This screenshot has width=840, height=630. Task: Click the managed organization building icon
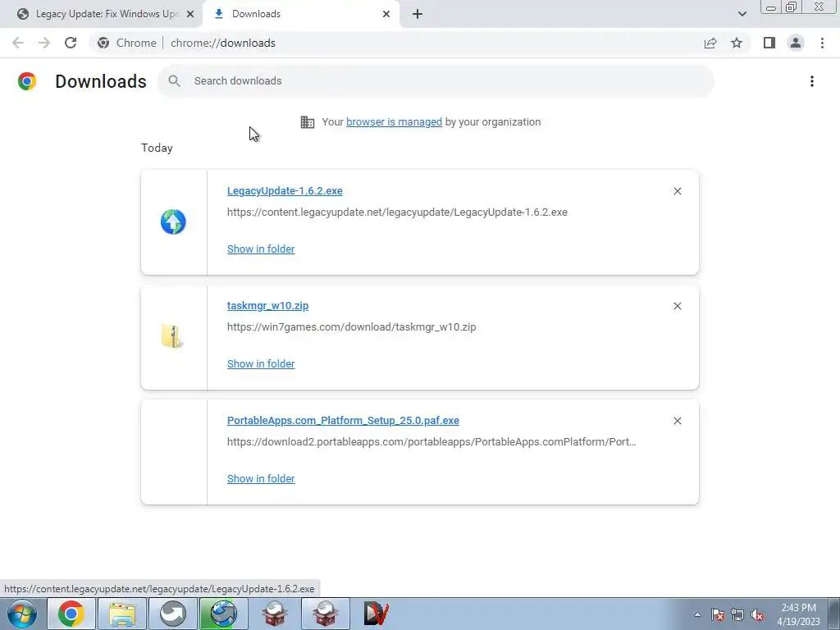tap(308, 122)
